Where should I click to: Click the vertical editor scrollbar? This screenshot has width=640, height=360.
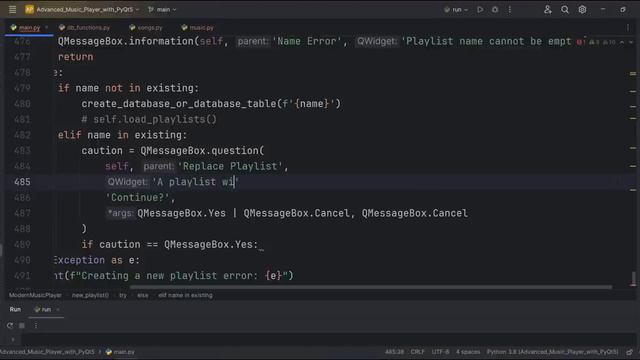pyautogui.click(x=633, y=279)
